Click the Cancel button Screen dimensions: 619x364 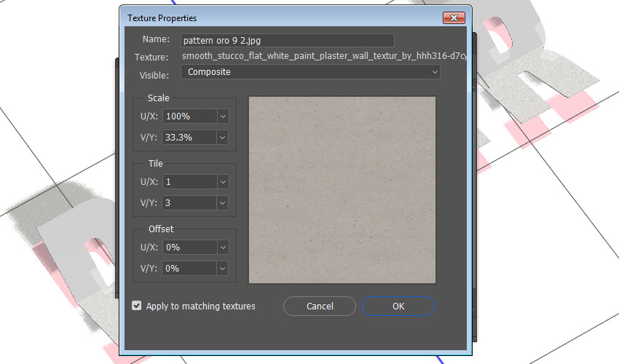[x=320, y=306]
